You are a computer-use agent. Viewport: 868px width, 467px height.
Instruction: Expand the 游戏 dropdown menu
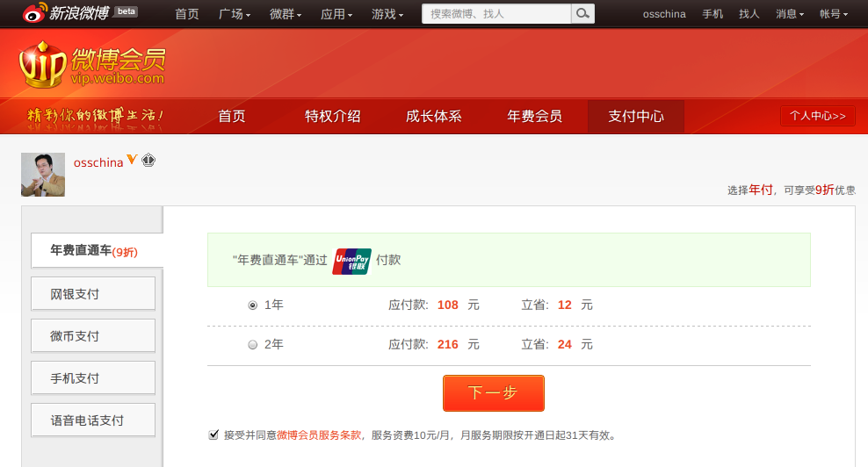tap(387, 14)
